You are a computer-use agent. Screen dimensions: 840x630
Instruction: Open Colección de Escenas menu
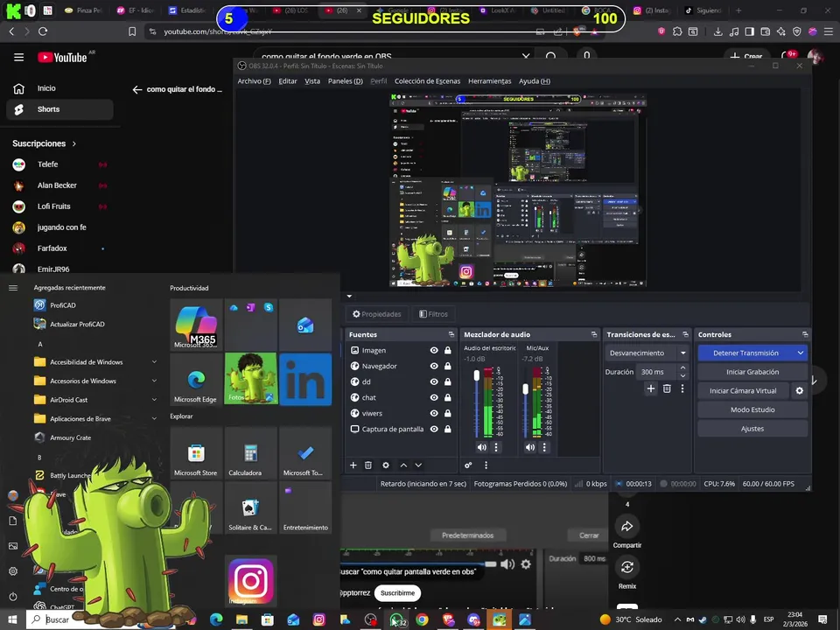click(428, 80)
